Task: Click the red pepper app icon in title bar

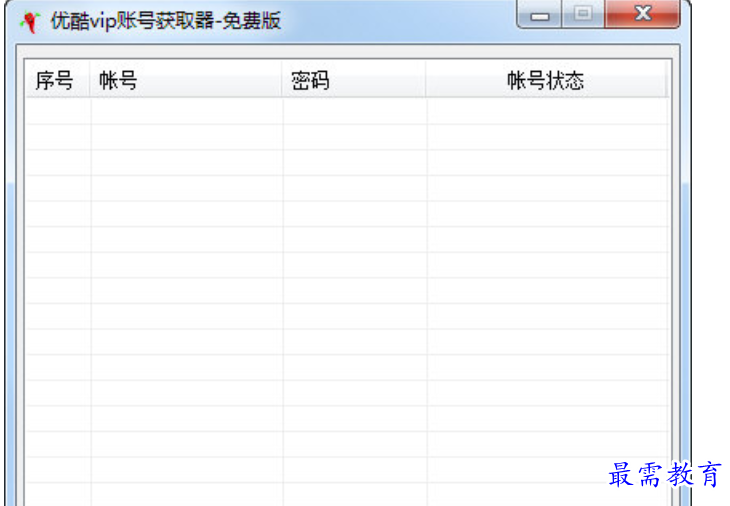Action: point(30,22)
